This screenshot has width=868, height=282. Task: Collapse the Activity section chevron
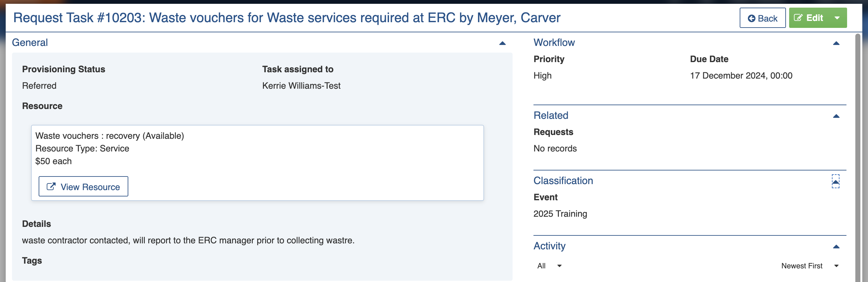pyautogui.click(x=836, y=247)
